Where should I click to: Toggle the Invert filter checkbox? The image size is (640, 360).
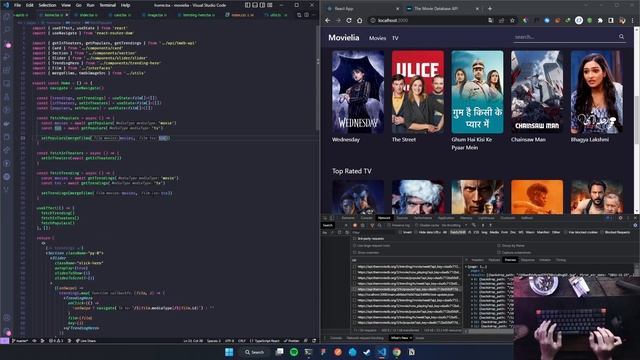pos(400,232)
